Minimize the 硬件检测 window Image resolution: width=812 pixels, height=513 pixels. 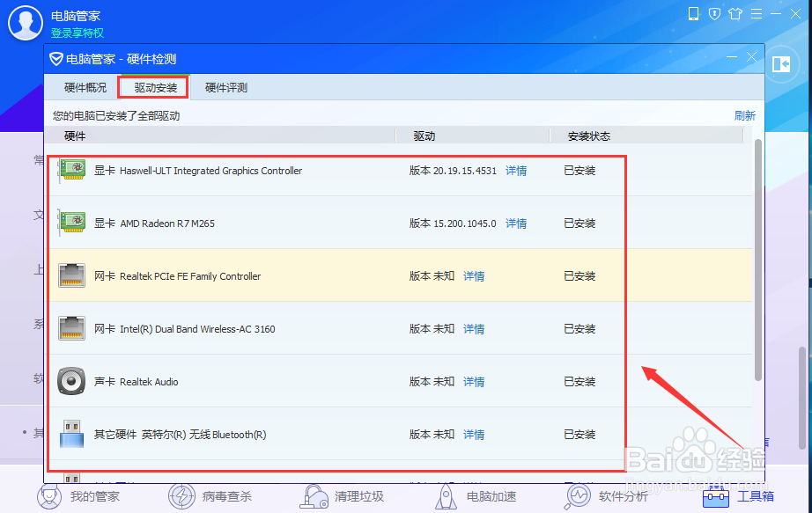point(732,57)
